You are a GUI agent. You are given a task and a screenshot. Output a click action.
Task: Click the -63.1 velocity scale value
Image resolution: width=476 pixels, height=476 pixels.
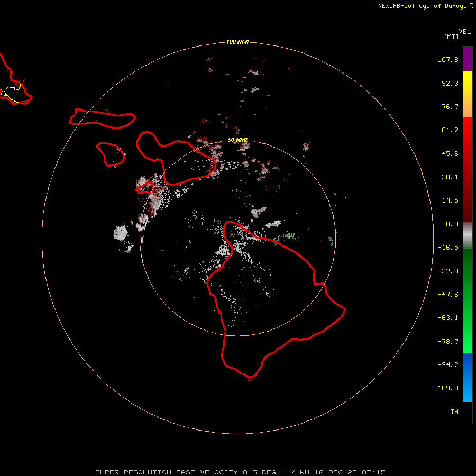pyautogui.click(x=448, y=318)
